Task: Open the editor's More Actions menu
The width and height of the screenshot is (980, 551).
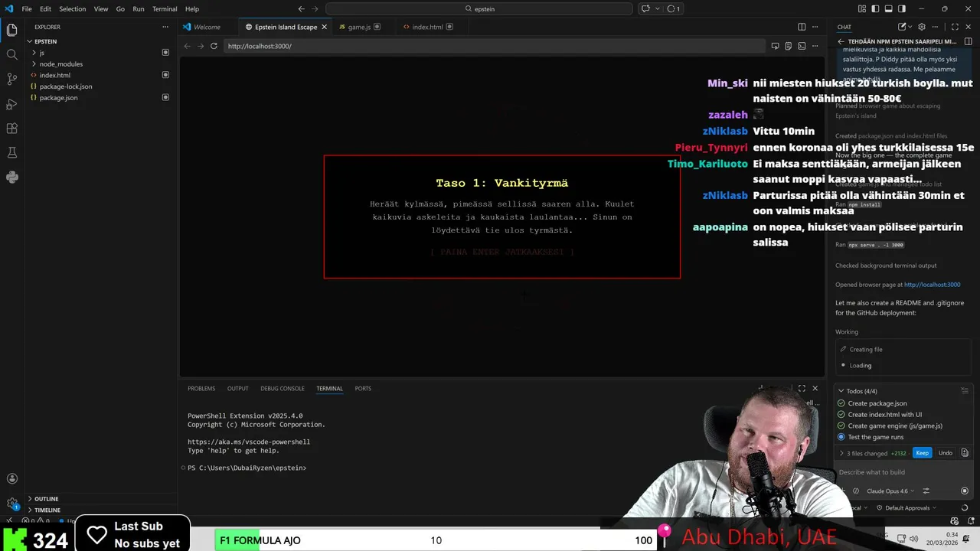Action: click(x=815, y=27)
